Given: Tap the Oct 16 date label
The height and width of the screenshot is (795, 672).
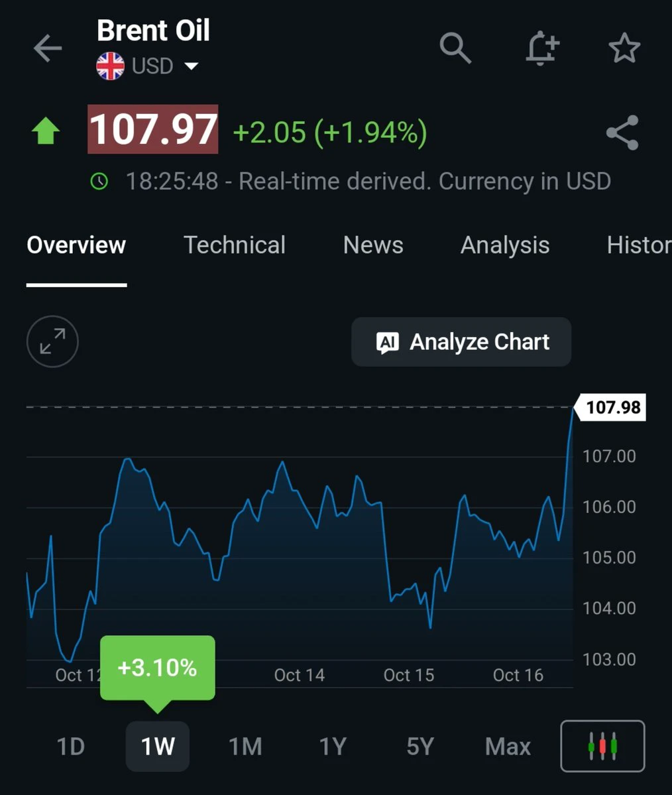Looking at the screenshot, I should point(518,675).
